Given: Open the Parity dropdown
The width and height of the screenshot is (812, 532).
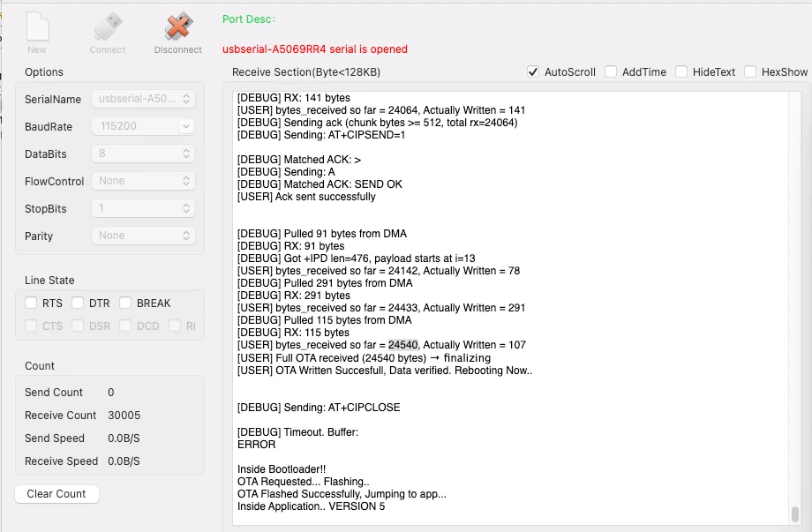Looking at the screenshot, I should click(142, 236).
